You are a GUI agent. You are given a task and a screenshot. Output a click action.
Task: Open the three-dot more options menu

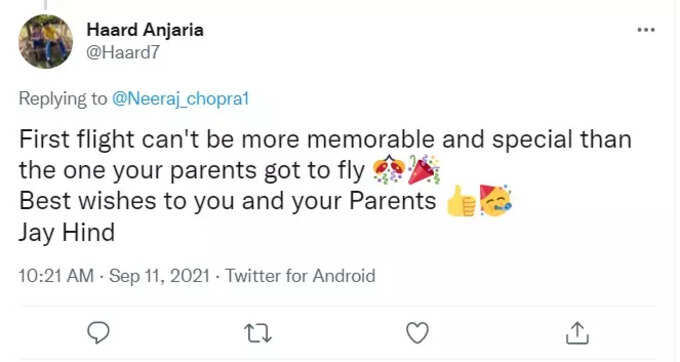[646, 30]
